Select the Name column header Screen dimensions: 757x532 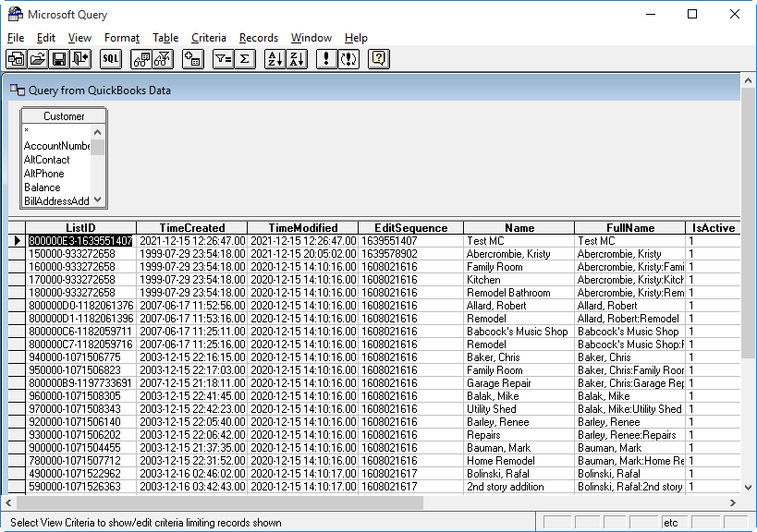coord(519,227)
